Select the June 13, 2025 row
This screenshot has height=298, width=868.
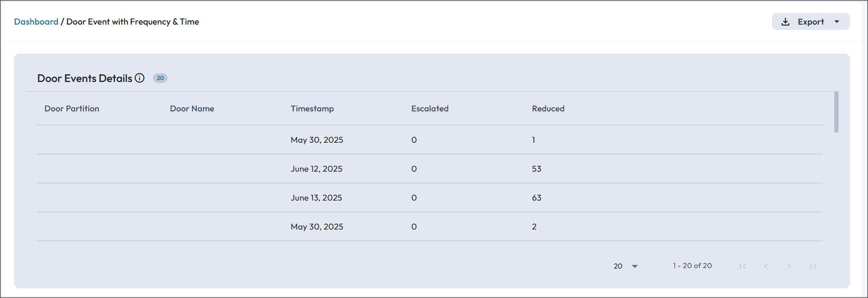(x=316, y=198)
